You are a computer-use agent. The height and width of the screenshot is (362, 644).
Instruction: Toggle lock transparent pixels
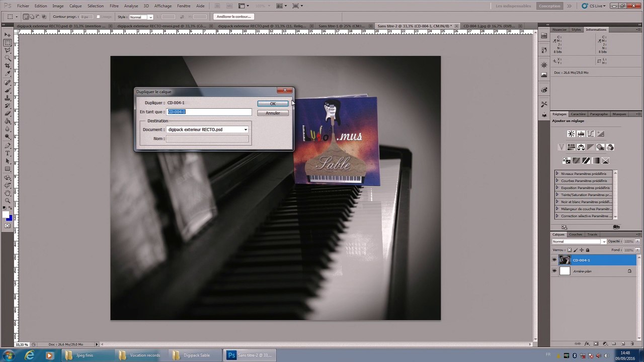(x=570, y=250)
